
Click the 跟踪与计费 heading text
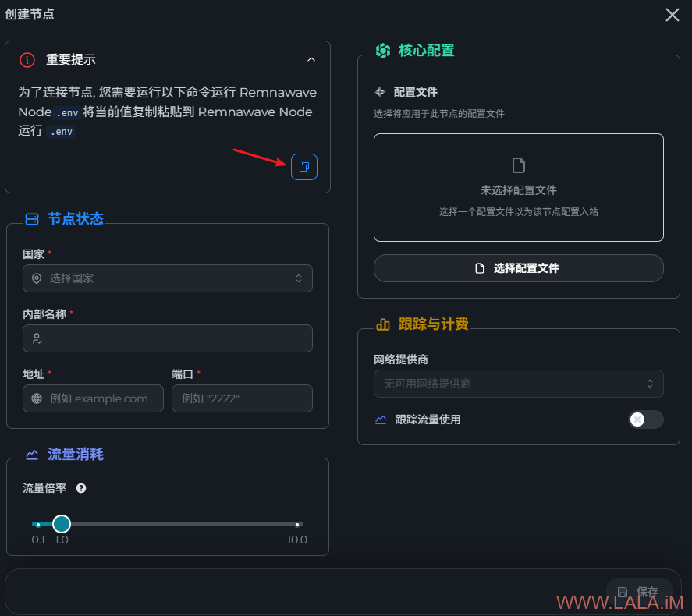[x=434, y=324]
